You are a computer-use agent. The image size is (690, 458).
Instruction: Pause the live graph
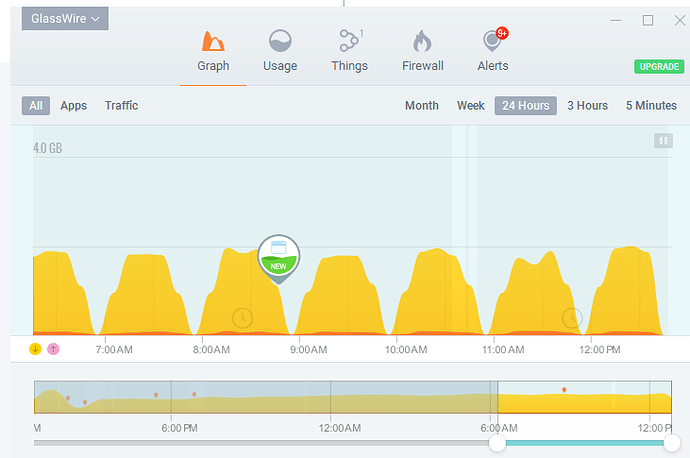tap(663, 141)
